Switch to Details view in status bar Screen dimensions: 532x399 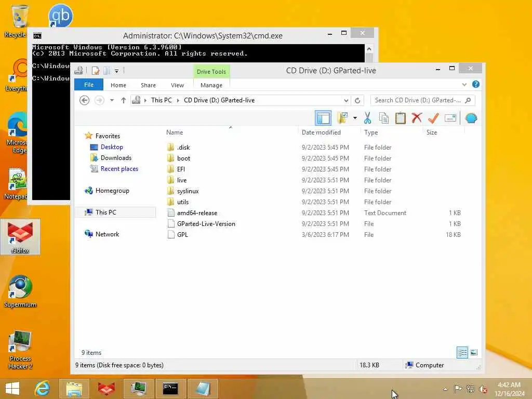[x=462, y=353]
